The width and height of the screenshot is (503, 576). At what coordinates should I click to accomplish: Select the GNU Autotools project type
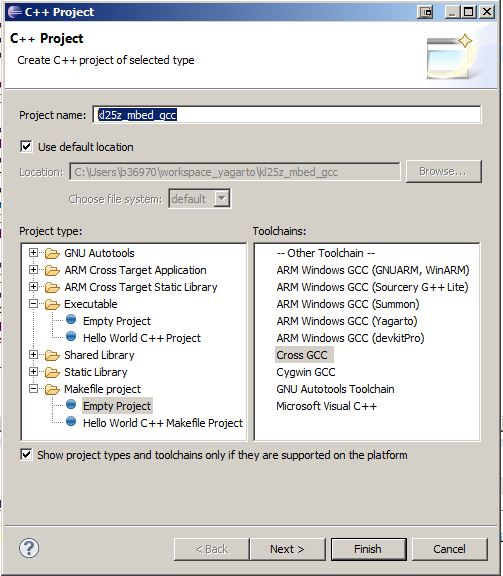(99, 253)
